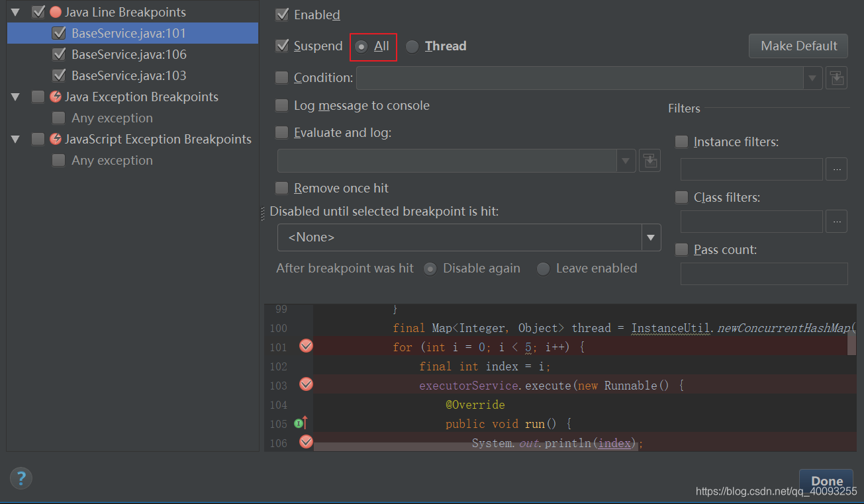Click the Evaluate and log expression field
864x504 pixels.
448,160
